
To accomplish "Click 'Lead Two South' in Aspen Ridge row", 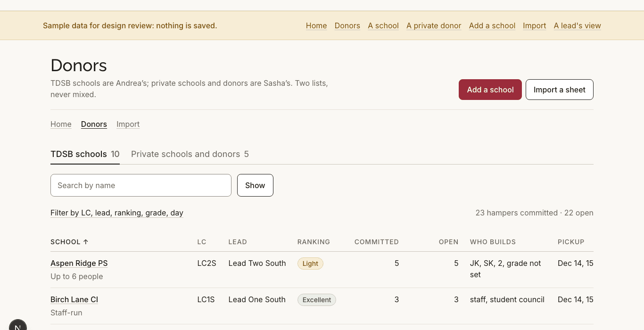I will pos(257,263).
